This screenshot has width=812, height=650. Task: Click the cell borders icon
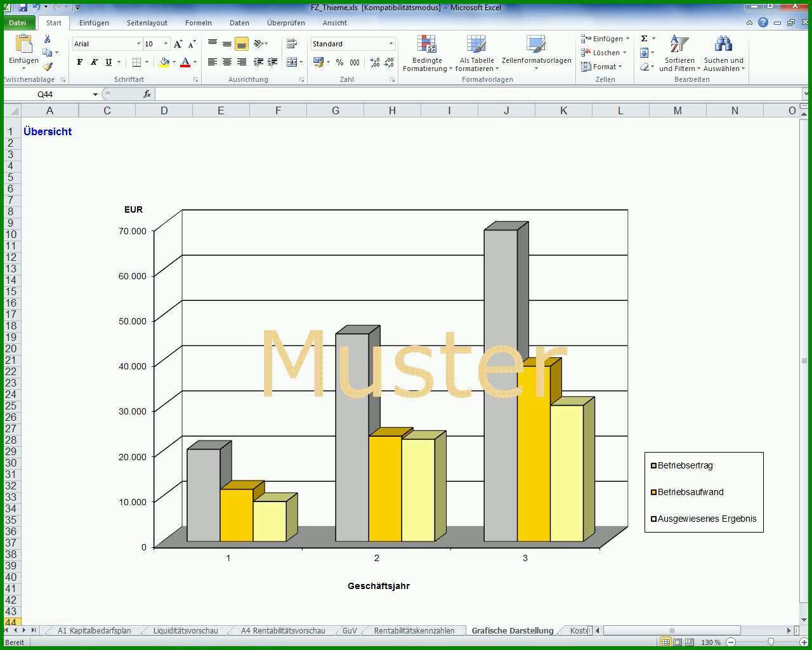tap(136, 62)
